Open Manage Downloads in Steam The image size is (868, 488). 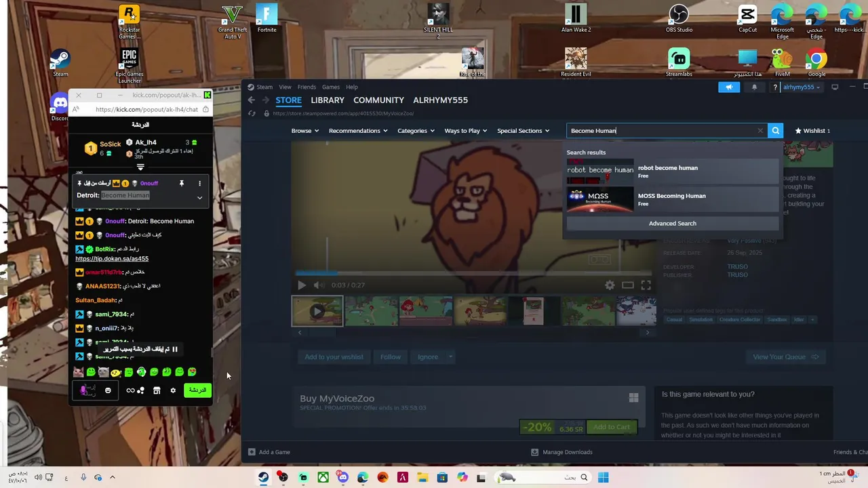pos(561,452)
